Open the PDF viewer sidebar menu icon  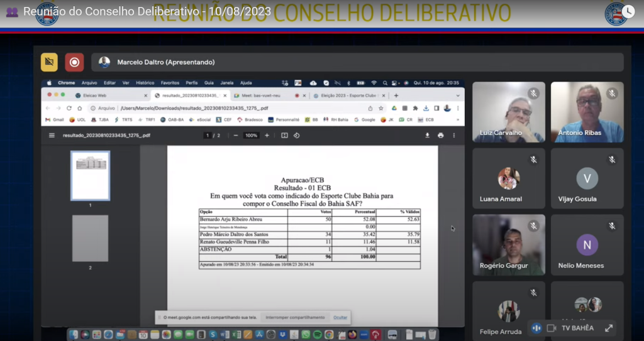[x=52, y=135]
